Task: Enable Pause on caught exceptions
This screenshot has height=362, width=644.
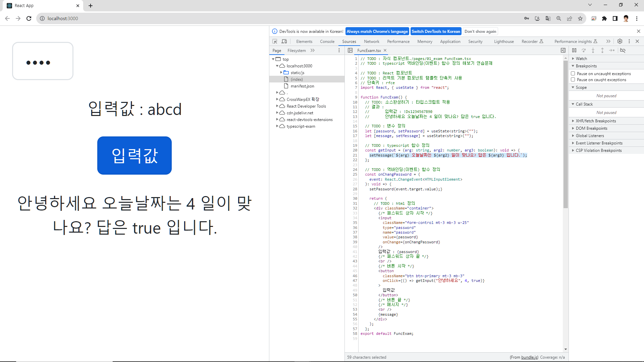Action: tap(573, 80)
